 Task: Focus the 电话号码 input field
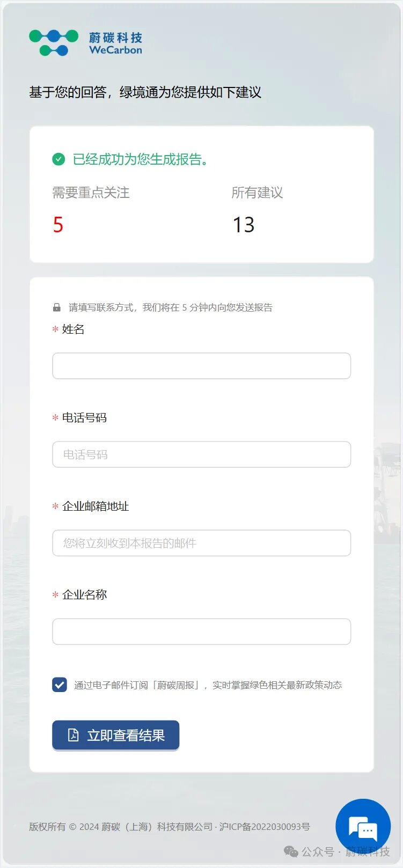point(202,454)
